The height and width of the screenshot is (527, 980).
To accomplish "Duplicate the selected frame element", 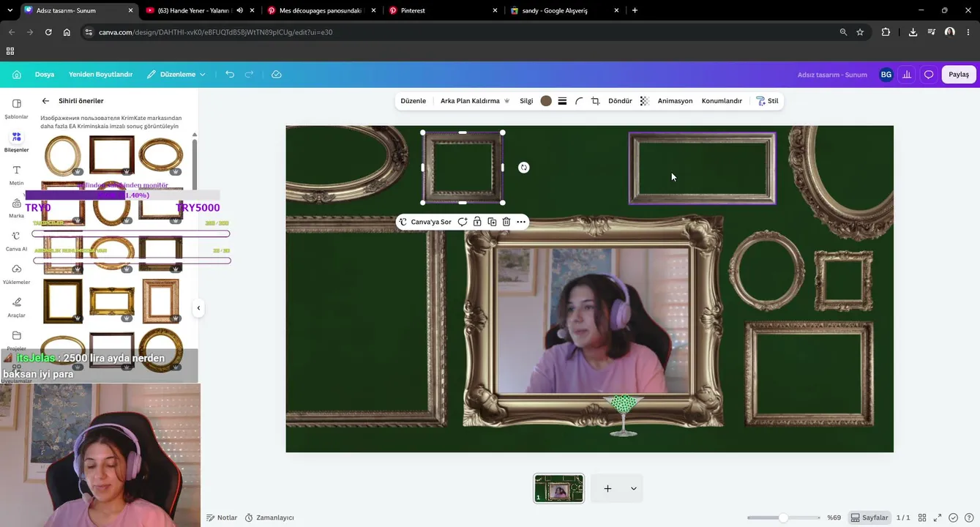I will pos(492,222).
